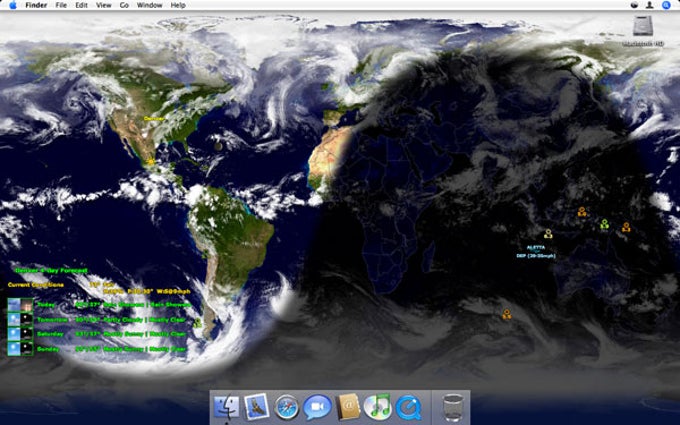
Task: Open the Help menu
Action: [178, 5]
